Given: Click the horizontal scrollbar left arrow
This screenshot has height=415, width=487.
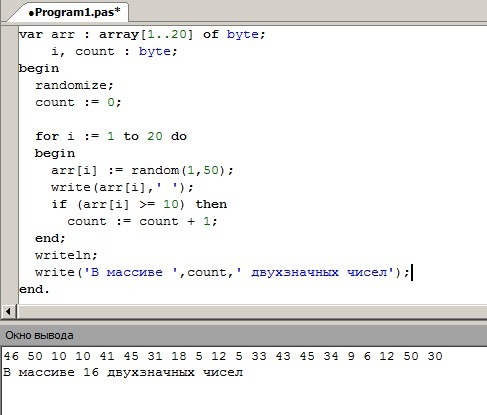Looking at the screenshot, I should tap(8, 312).
